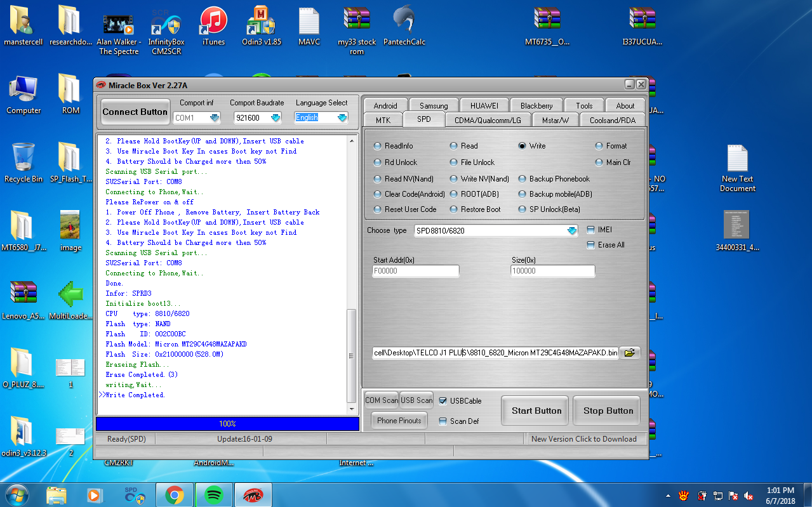Select the manstercell user folder icon
Image resolution: width=812 pixels, height=507 pixels.
[x=23, y=27]
